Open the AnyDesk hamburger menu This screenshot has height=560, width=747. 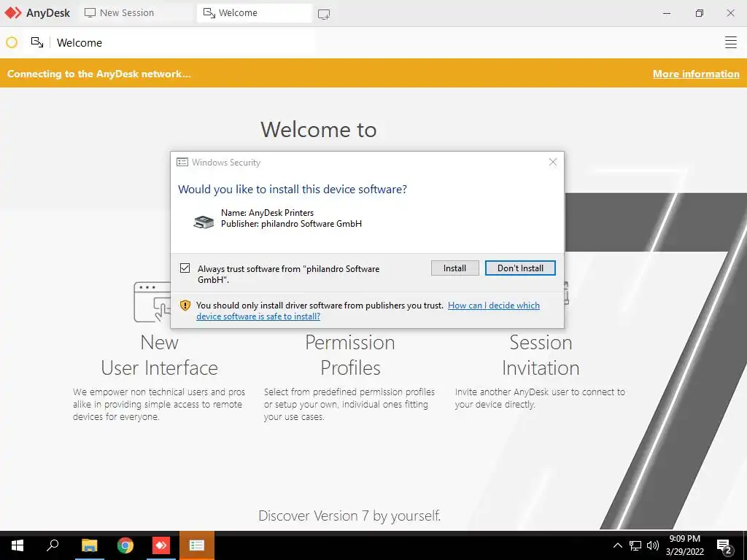pos(730,42)
